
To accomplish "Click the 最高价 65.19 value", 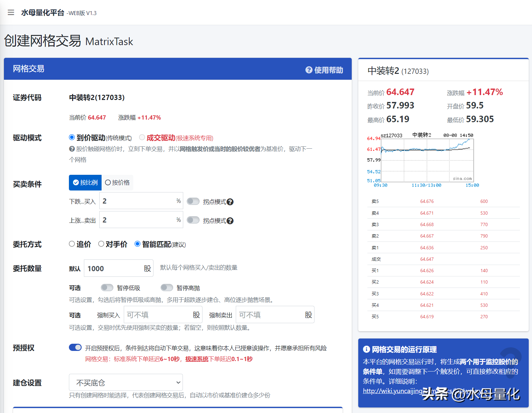I will coord(398,119).
